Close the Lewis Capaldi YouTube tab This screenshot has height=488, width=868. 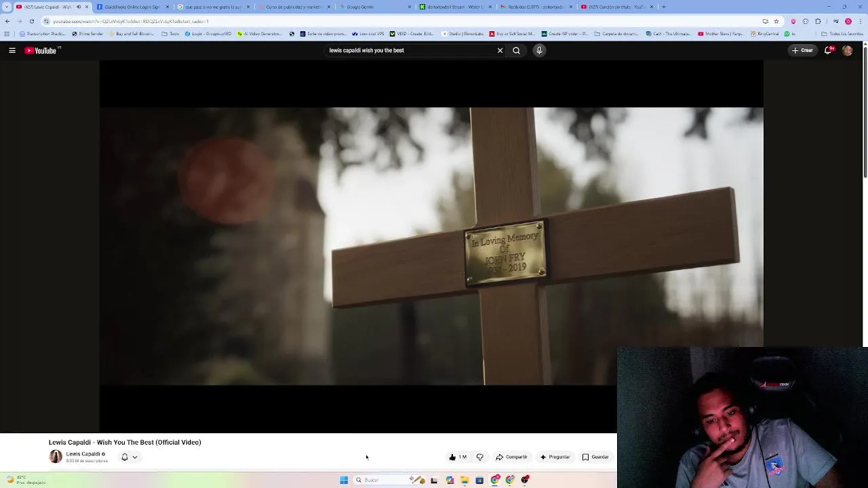tap(87, 7)
